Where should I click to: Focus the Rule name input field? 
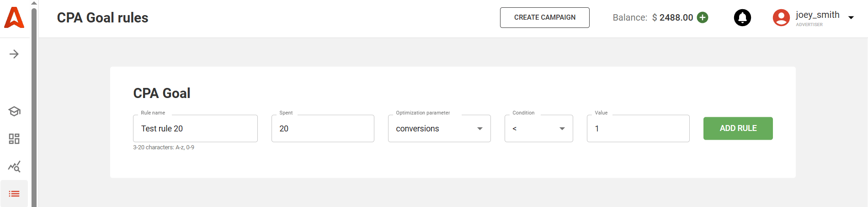tap(195, 129)
